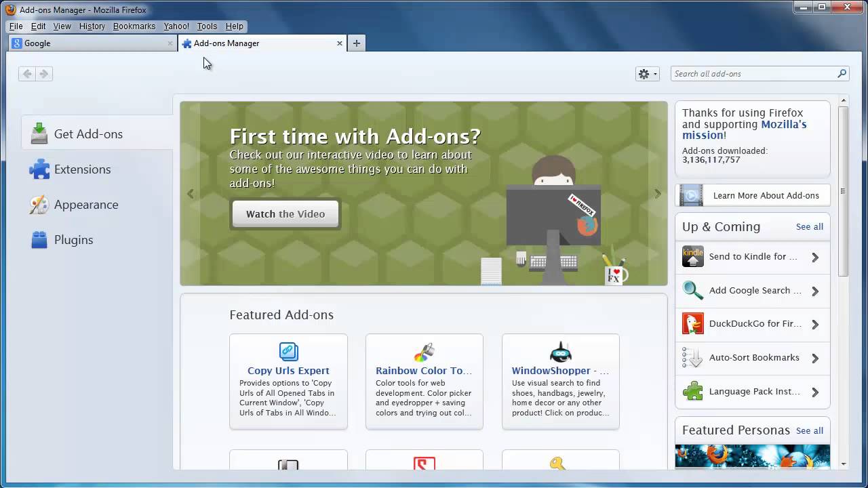868x488 pixels.
Task: Go forward with the forward arrow
Action: pos(44,74)
